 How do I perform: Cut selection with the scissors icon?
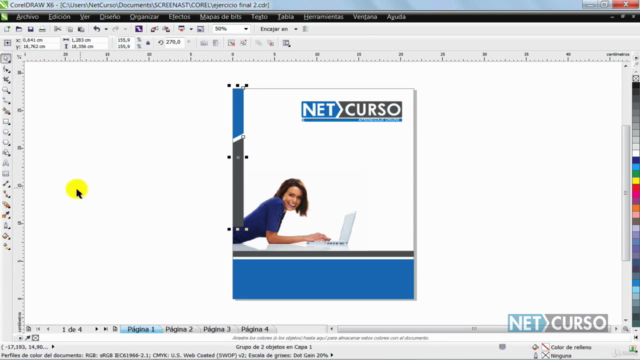58,29
